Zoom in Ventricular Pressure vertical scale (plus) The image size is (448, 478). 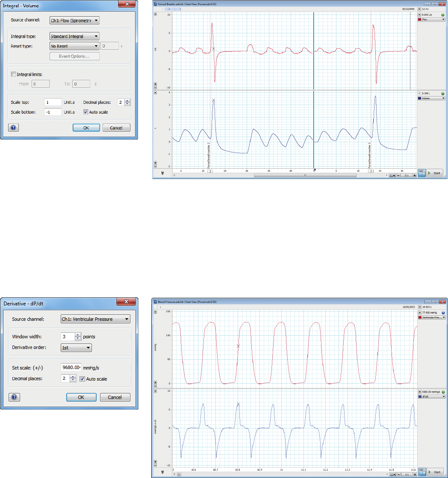point(155,382)
